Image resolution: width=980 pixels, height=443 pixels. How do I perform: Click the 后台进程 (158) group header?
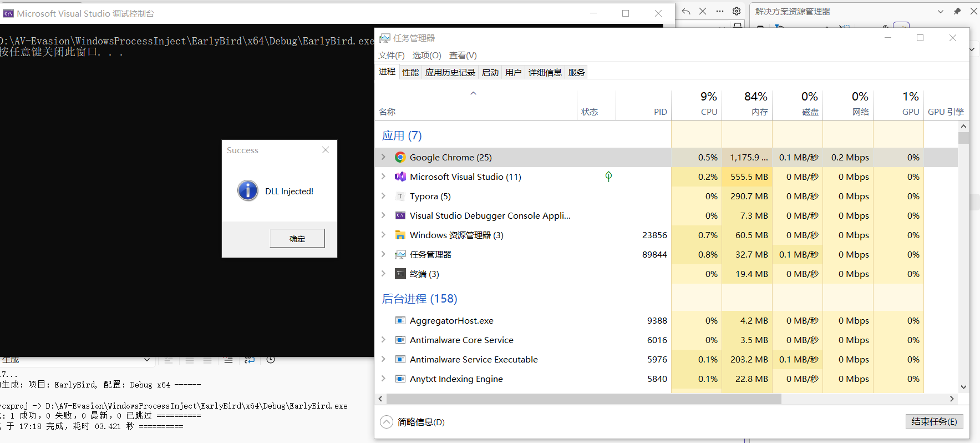coord(419,299)
